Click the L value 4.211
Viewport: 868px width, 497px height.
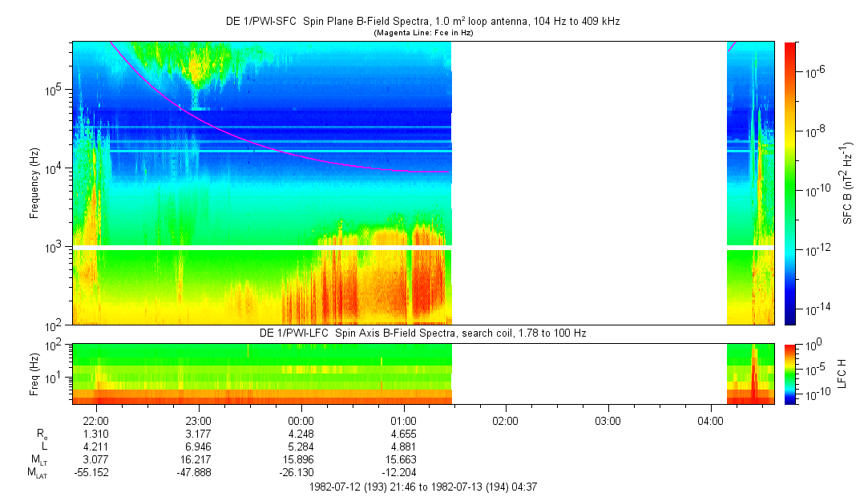(x=96, y=446)
